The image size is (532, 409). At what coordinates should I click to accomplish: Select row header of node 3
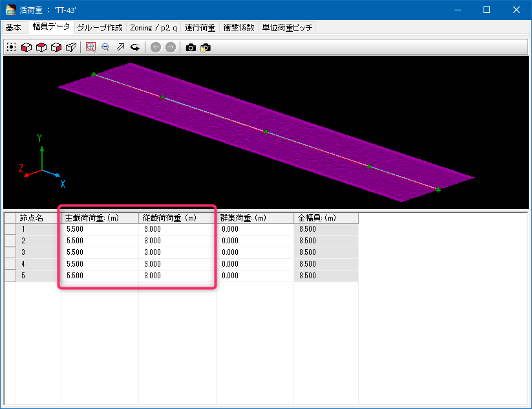point(10,252)
